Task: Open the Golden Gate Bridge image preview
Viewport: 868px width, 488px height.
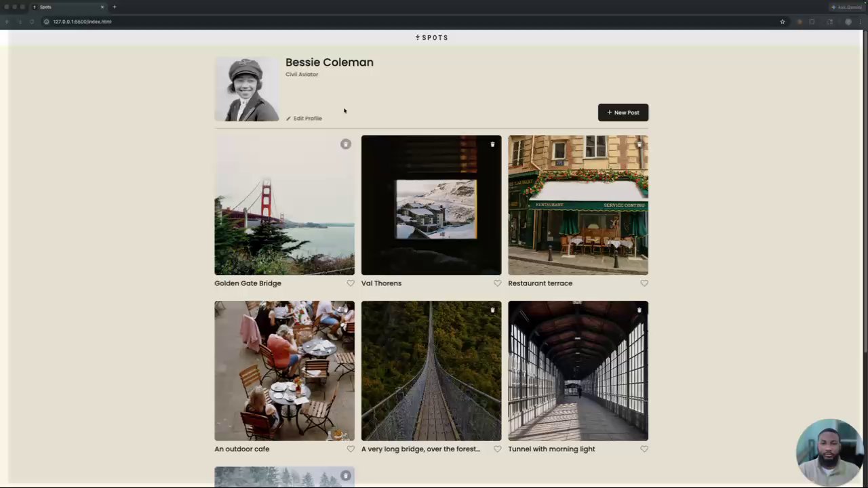Action: click(284, 205)
